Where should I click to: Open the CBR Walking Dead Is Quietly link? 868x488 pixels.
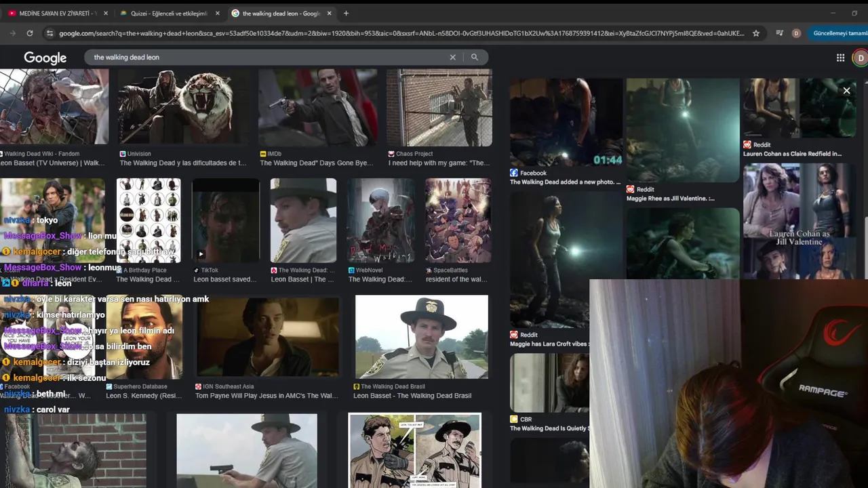point(549,428)
